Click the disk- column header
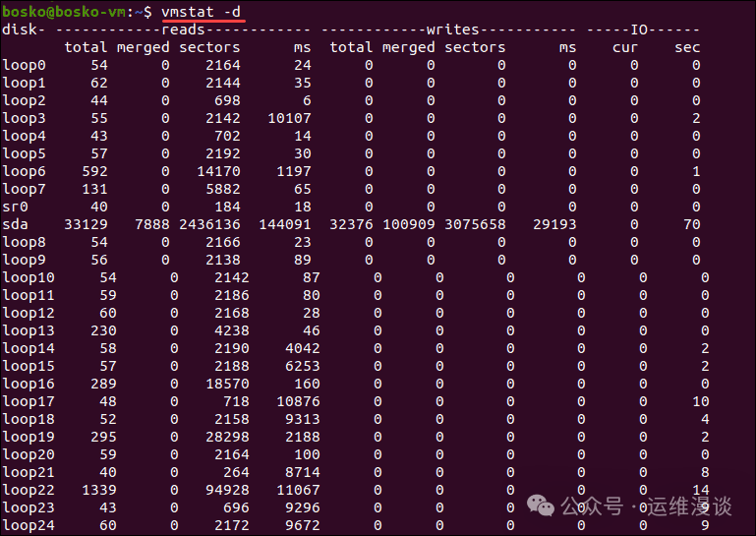The height and width of the screenshot is (536, 756). [x=24, y=30]
